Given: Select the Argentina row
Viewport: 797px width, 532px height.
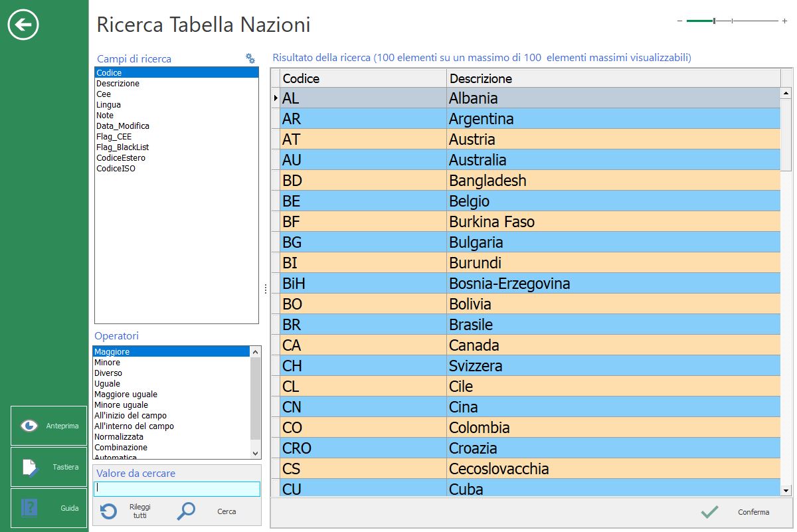Looking at the screenshot, I should click(x=525, y=119).
